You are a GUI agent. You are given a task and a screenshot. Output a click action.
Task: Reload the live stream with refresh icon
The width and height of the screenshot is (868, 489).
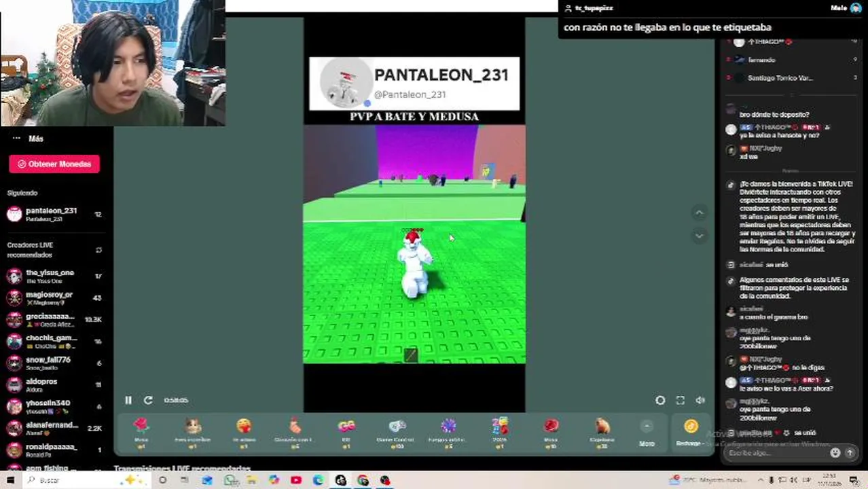point(148,401)
